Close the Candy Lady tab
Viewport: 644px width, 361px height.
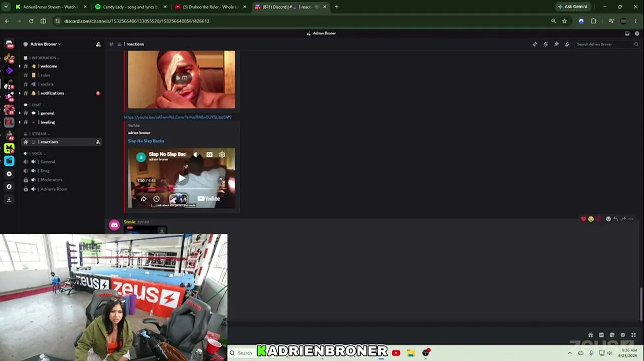(165, 7)
